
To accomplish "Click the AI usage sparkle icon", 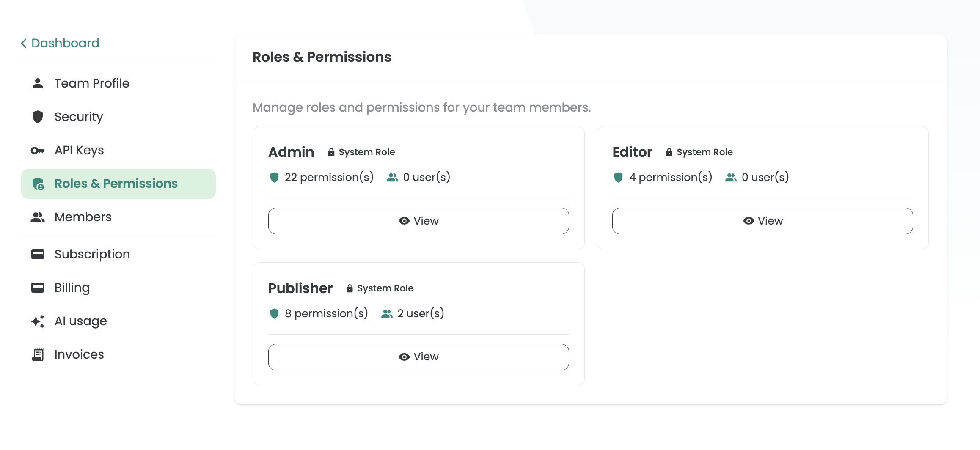I will 38,321.
